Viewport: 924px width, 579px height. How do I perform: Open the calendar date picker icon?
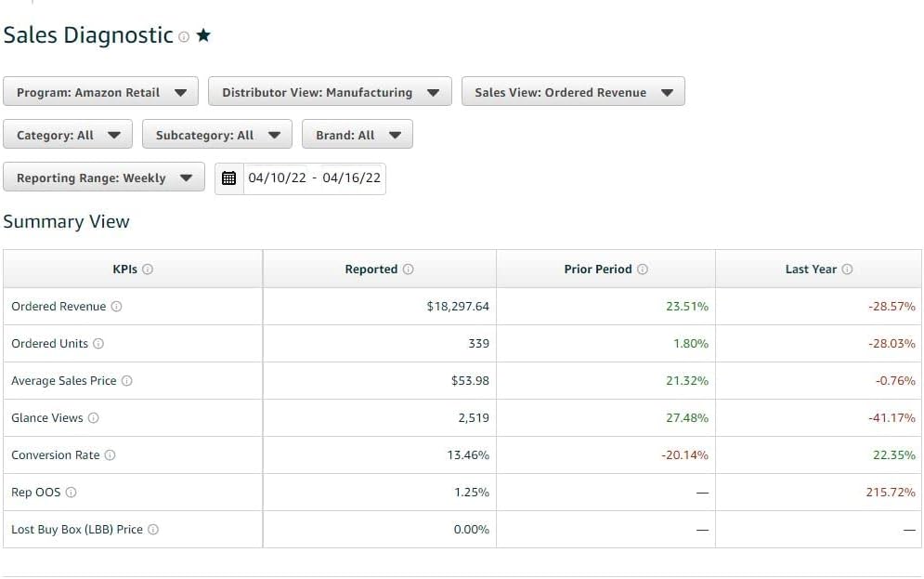click(229, 178)
